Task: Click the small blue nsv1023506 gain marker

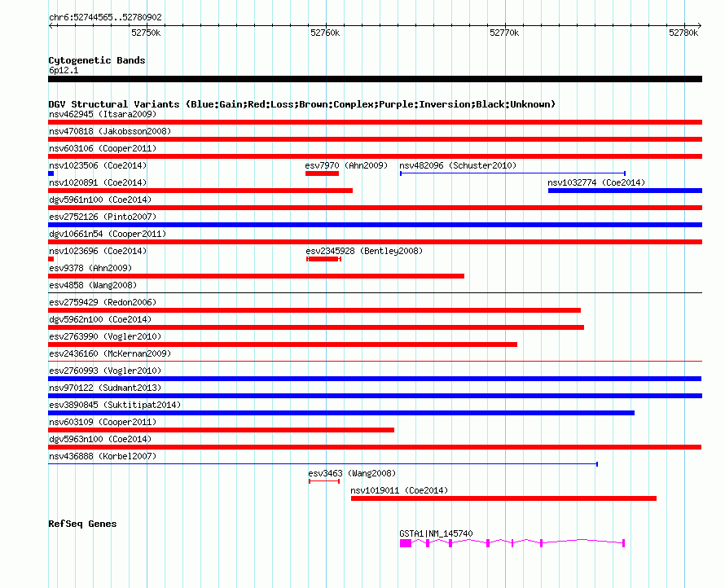Action: click(x=51, y=173)
